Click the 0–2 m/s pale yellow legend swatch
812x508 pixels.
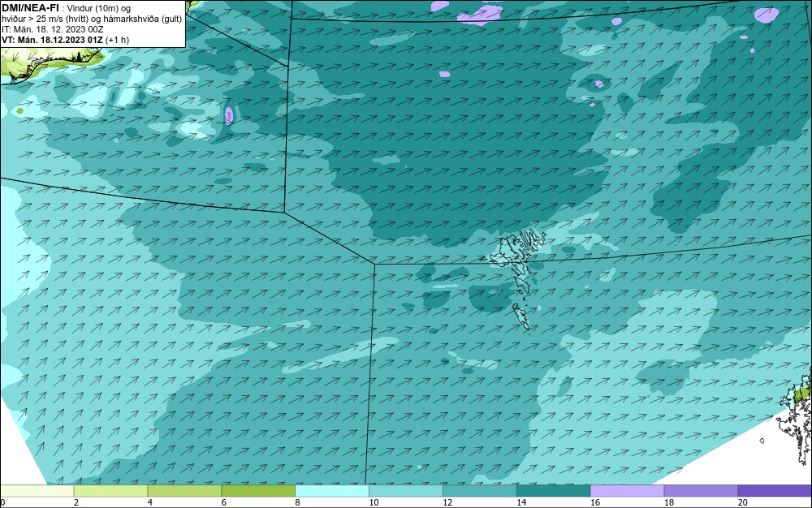tap(37, 490)
